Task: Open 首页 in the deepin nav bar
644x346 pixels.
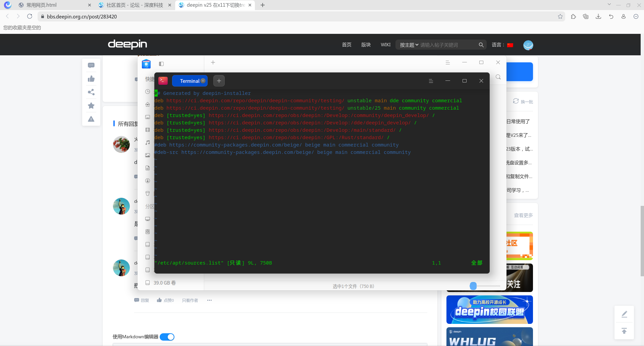Action: [x=346, y=45]
